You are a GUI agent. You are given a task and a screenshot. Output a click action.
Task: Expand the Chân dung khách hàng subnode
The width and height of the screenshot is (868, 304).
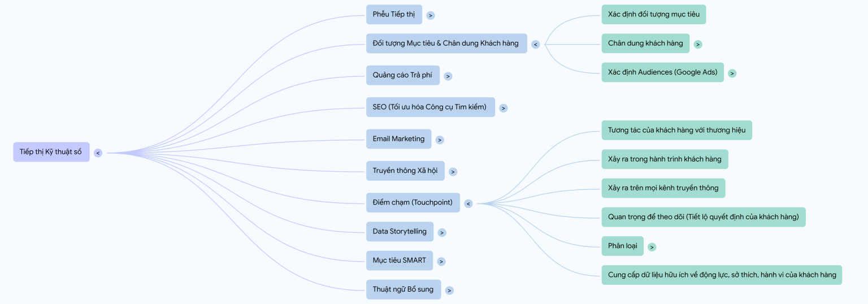[x=698, y=44]
